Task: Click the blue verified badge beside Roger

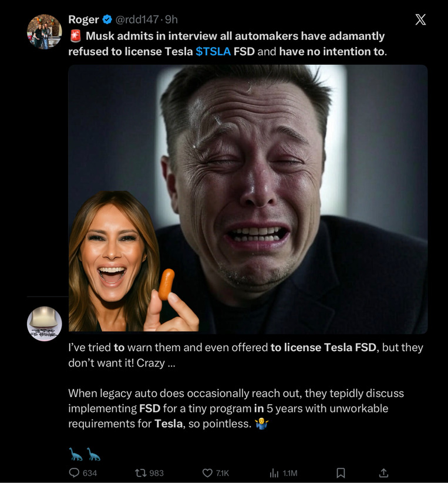Action: point(107,20)
